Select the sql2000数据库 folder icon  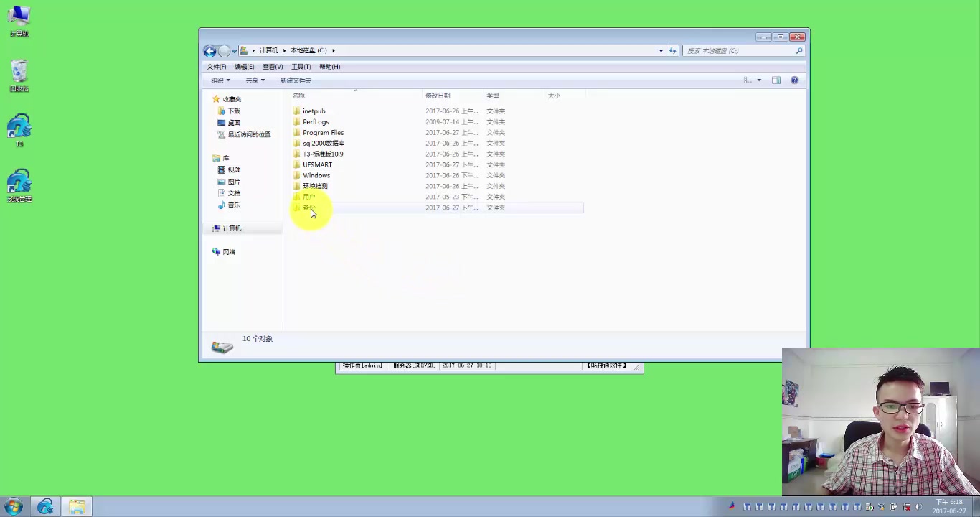point(296,144)
